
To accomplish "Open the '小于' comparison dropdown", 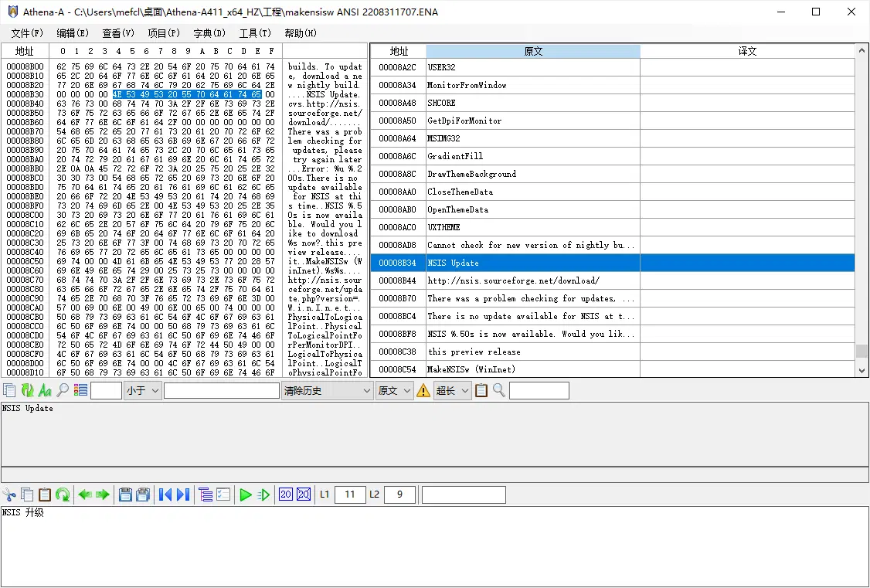I will click(141, 390).
